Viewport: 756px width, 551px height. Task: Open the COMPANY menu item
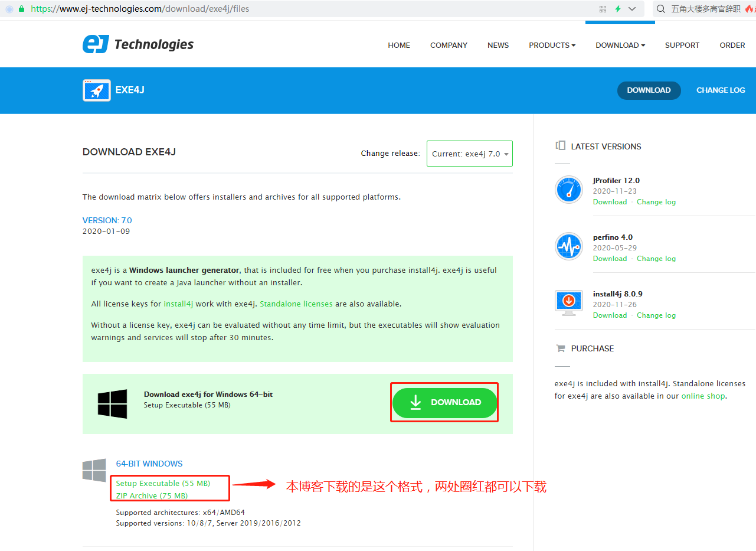tap(449, 45)
